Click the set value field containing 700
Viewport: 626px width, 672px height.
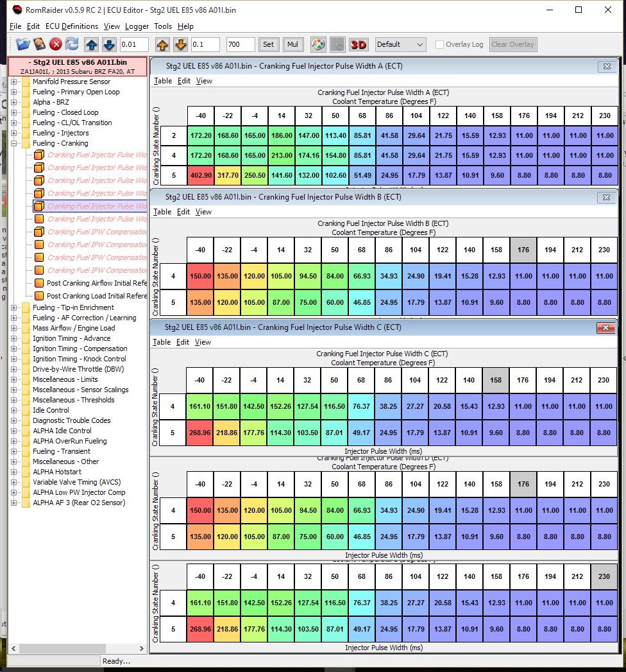click(x=241, y=44)
